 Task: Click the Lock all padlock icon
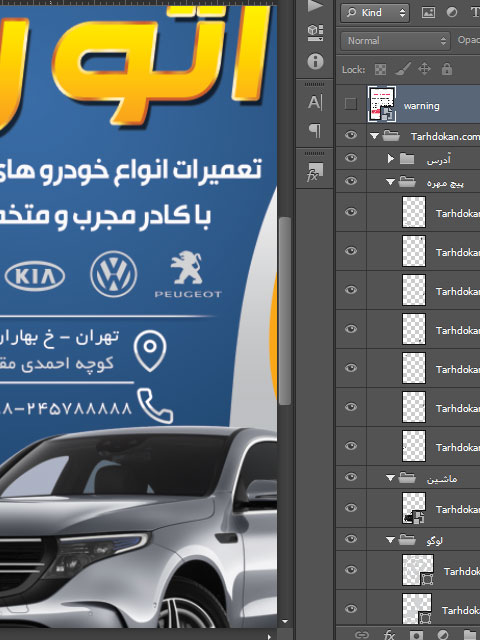tap(447, 69)
